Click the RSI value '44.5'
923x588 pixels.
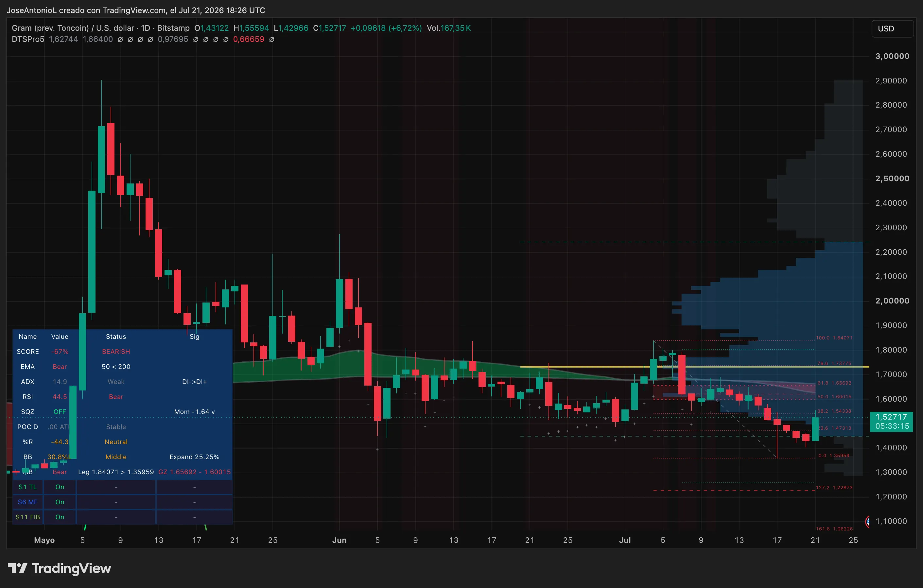(60, 396)
